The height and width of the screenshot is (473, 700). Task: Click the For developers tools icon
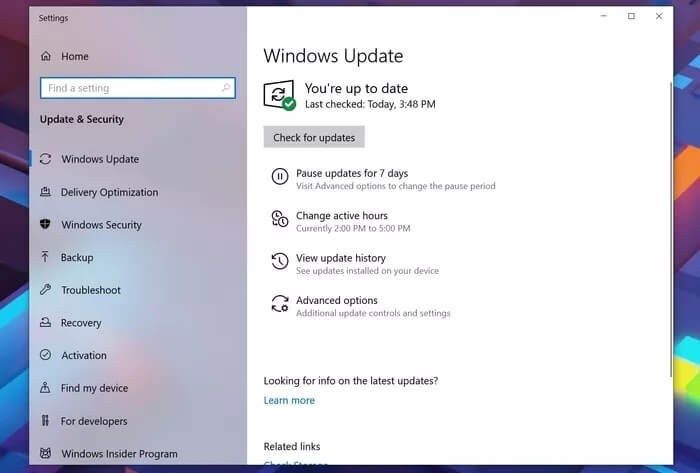click(45, 420)
